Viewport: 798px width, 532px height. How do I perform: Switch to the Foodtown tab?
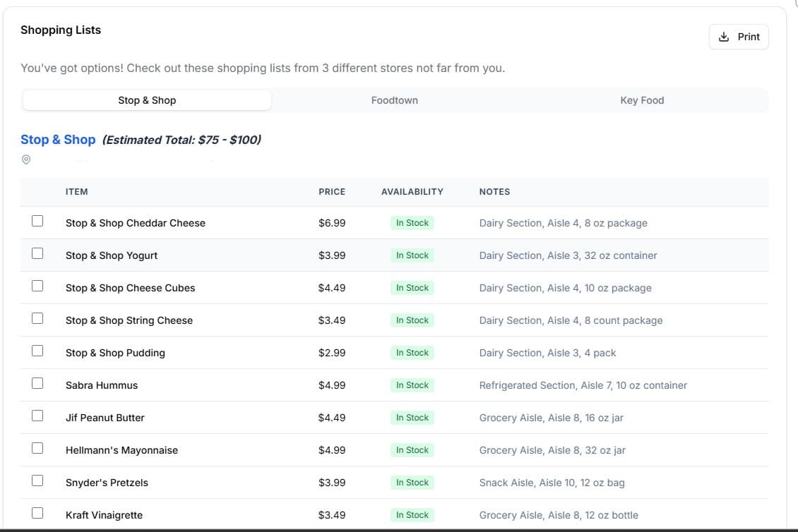[x=394, y=100]
